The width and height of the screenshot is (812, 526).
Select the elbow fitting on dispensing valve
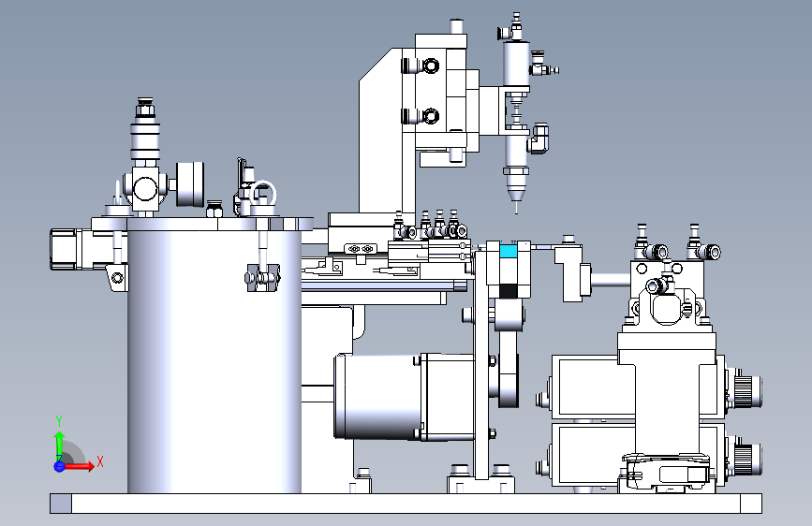pos(539,139)
